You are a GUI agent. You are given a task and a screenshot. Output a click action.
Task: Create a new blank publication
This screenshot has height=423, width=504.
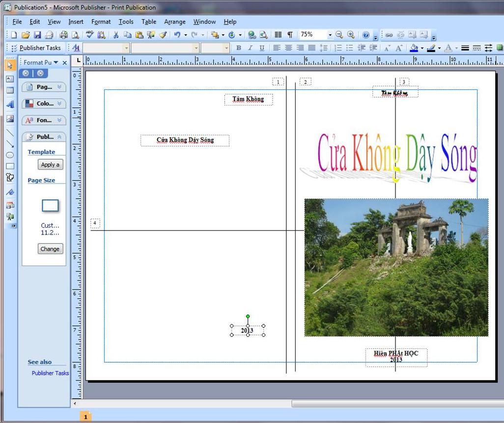[14, 35]
